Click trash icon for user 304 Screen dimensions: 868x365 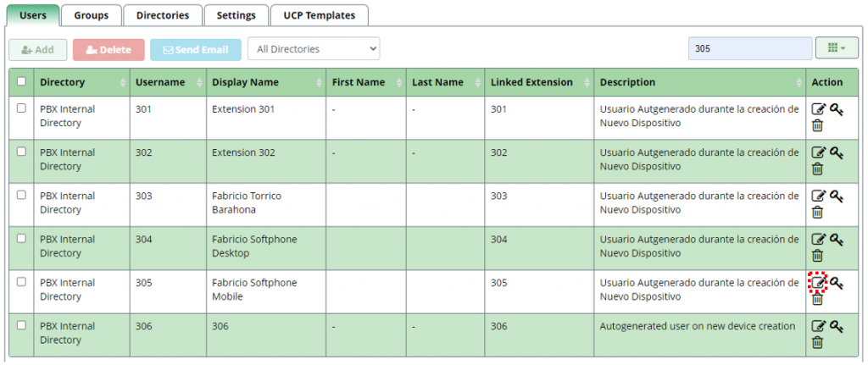click(x=818, y=256)
